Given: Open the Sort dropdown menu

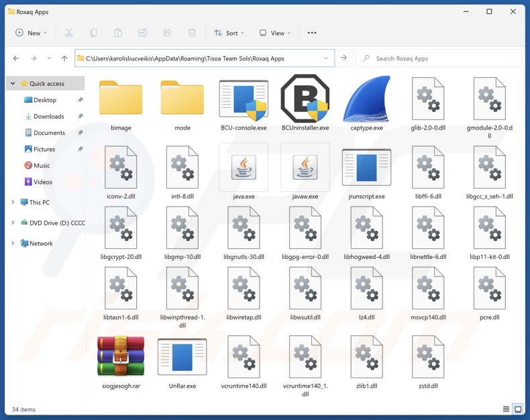Looking at the screenshot, I should pos(229,33).
